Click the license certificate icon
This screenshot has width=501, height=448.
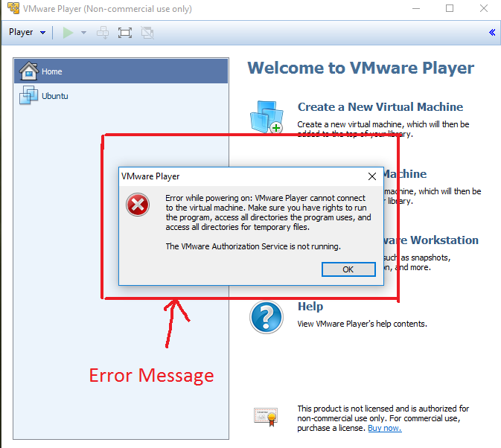(266, 417)
